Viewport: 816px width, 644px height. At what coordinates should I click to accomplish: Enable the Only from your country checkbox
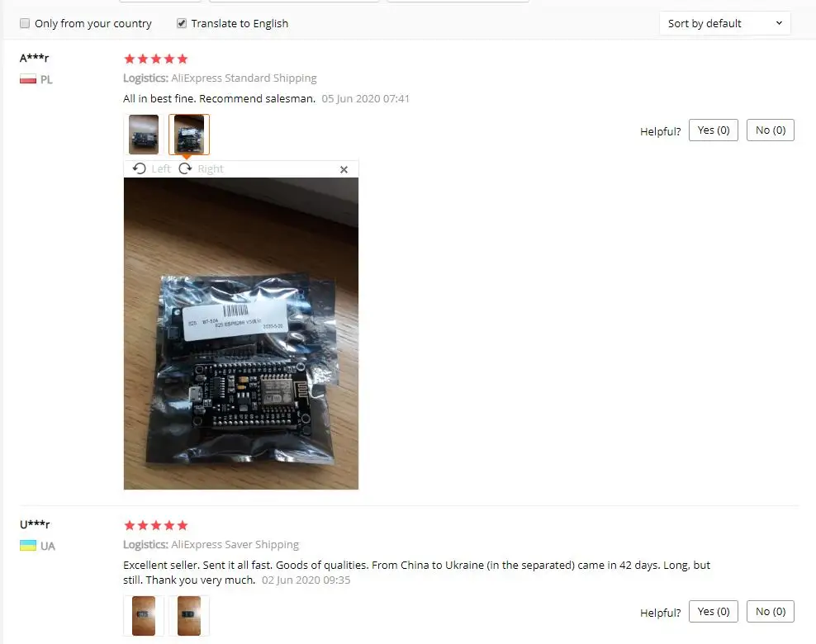click(x=25, y=23)
